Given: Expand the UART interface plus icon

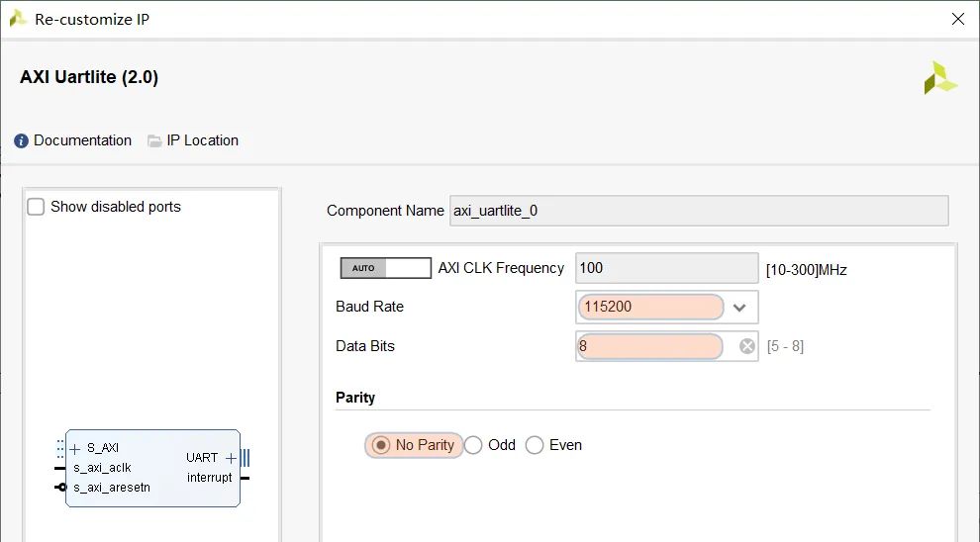Looking at the screenshot, I should 231,458.
